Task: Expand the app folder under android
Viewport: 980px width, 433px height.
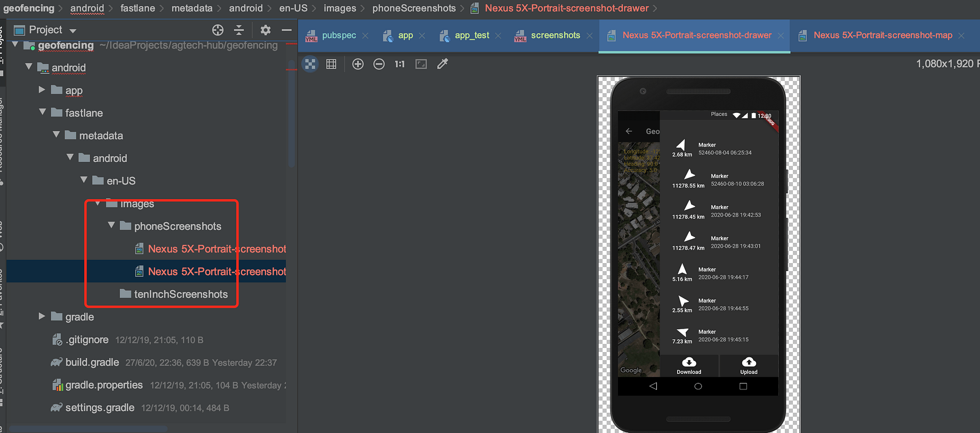Action: [x=42, y=90]
